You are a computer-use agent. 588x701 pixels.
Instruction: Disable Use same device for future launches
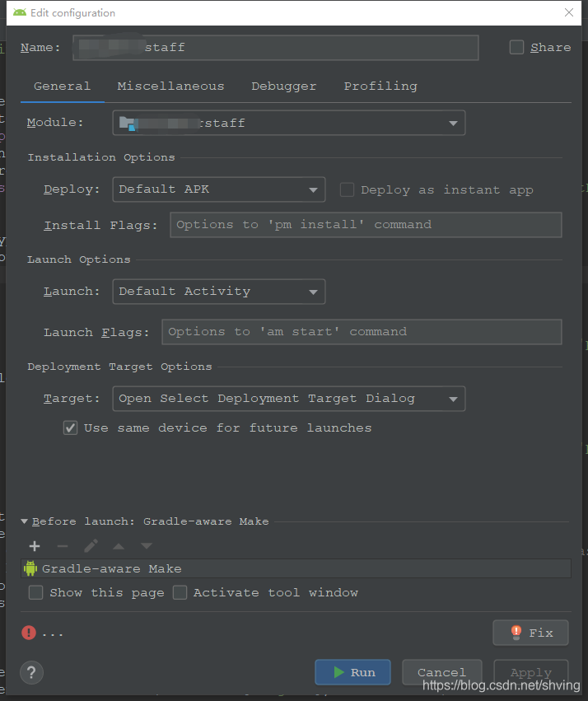(x=70, y=428)
